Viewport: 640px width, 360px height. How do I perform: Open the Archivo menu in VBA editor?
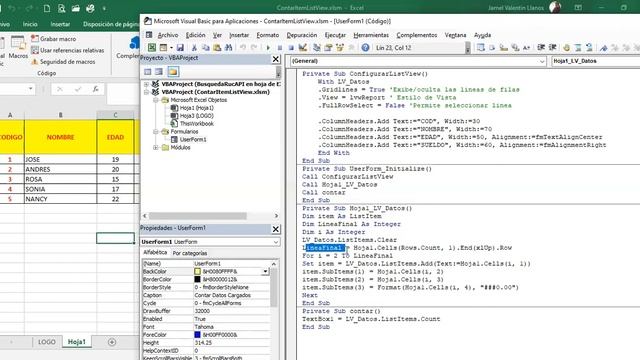(168, 35)
